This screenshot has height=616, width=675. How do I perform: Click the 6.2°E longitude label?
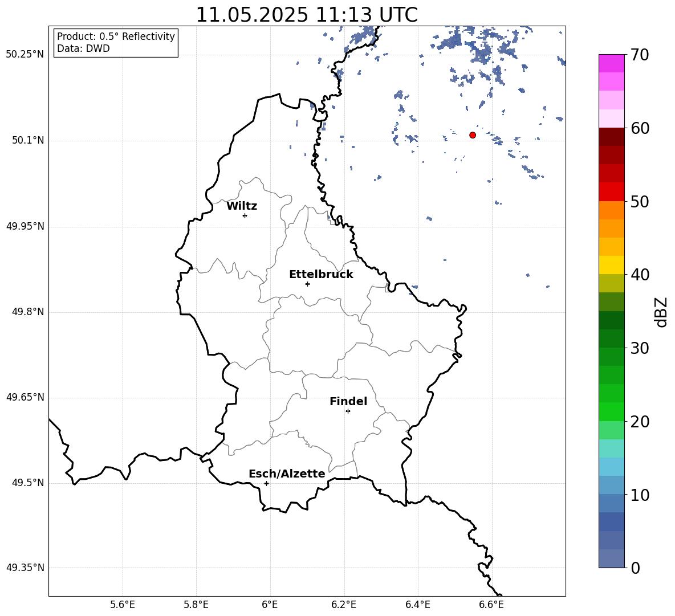[344, 605]
